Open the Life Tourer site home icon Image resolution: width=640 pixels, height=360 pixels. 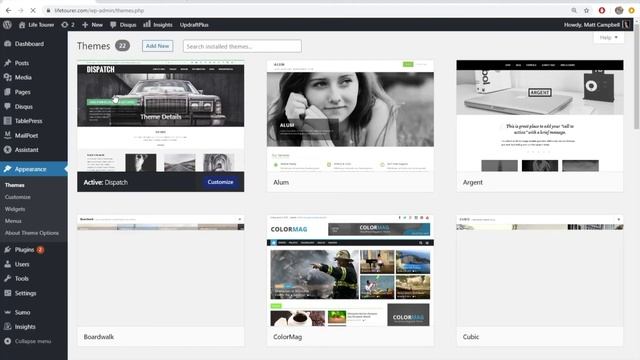click(22, 25)
